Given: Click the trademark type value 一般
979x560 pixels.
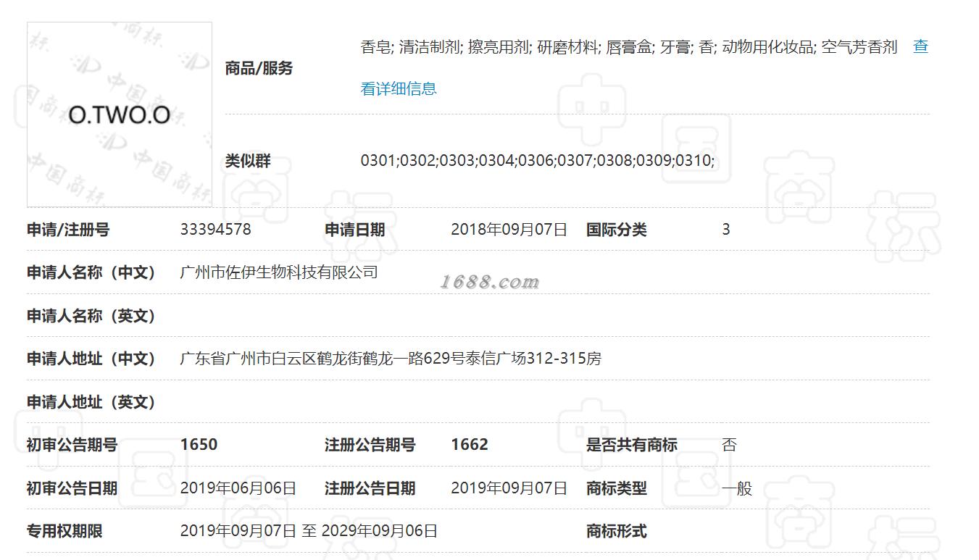Looking at the screenshot, I should 737,488.
